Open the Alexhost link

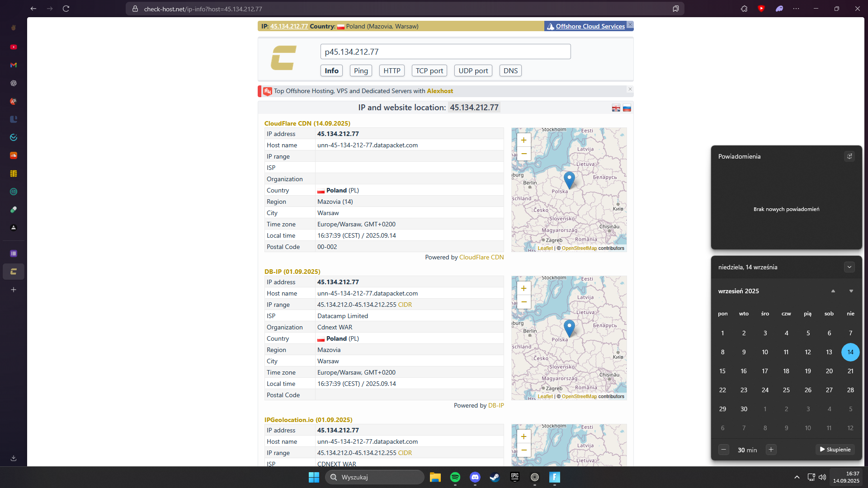point(440,91)
